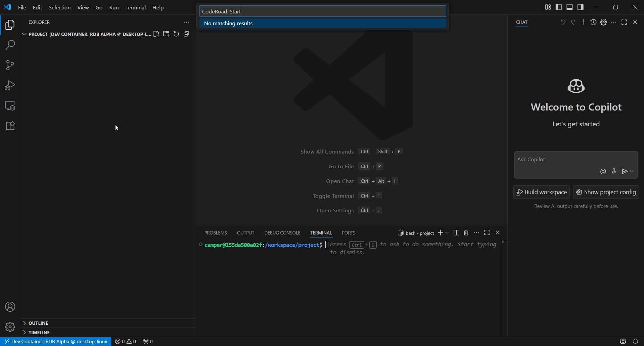This screenshot has width=644, height=346.
Task: Open Manage gear menu in activity bar
Action: click(10, 327)
